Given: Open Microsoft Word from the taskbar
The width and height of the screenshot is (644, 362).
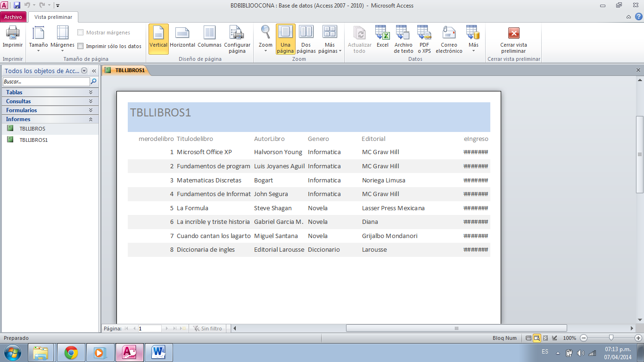Looking at the screenshot, I should (158, 353).
